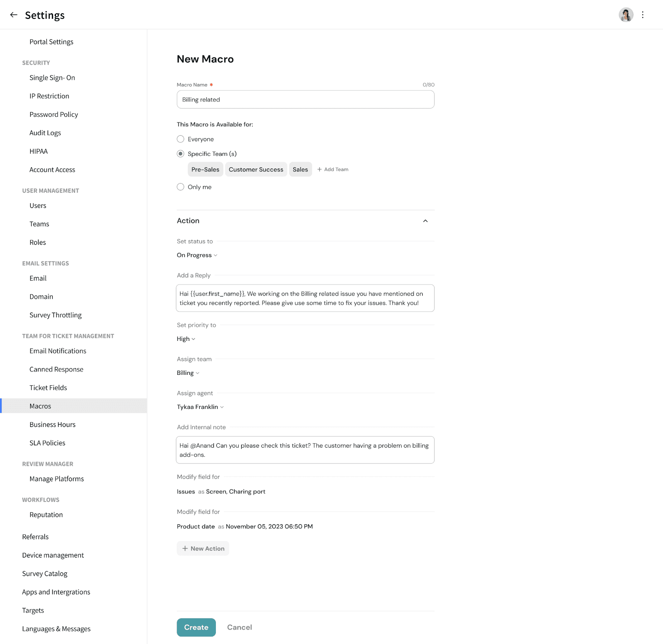Image resolution: width=663 pixels, height=644 pixels.
Task: Choose the Only me radio option
Action: click(x=181, y=187)
